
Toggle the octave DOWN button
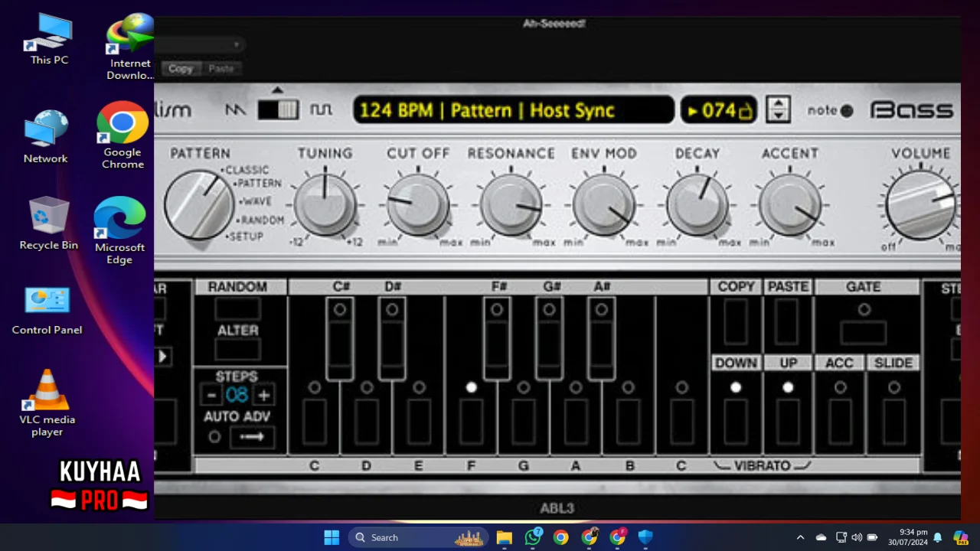pyautogui.click(x=736, y=421)
